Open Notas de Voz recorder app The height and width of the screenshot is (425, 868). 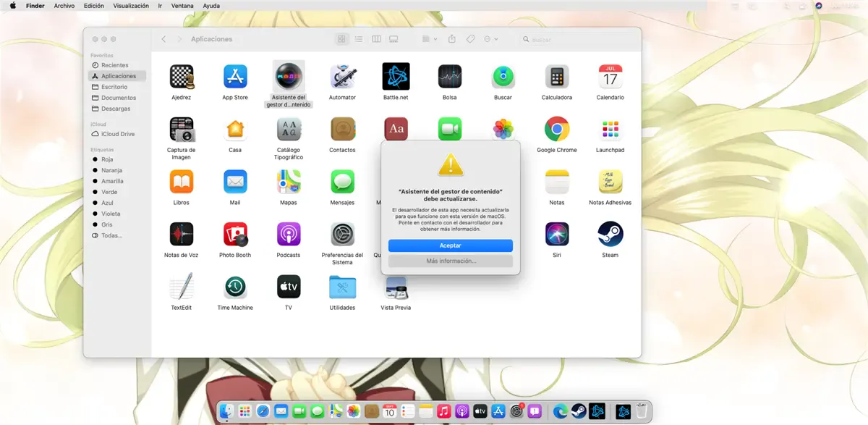(181, 235)
